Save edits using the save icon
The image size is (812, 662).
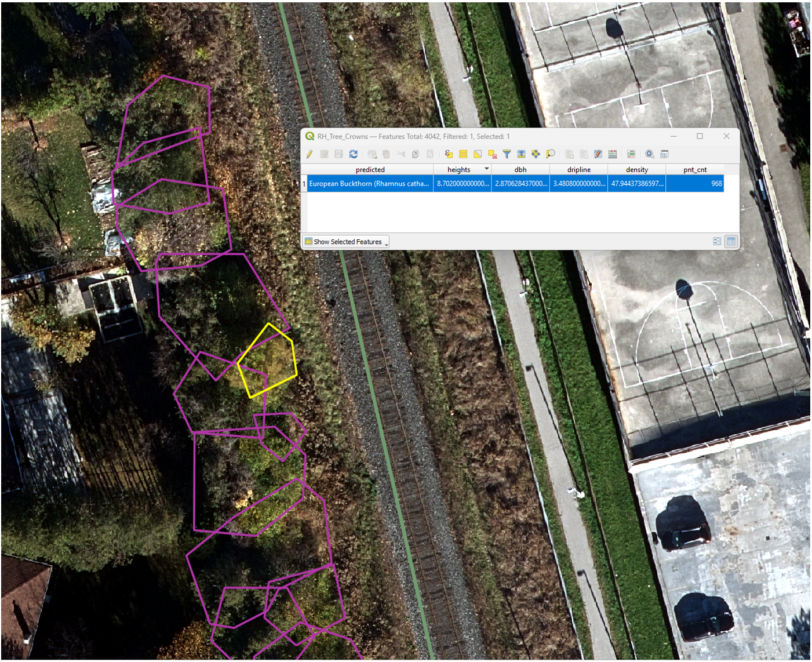click(x=338, y=154)
